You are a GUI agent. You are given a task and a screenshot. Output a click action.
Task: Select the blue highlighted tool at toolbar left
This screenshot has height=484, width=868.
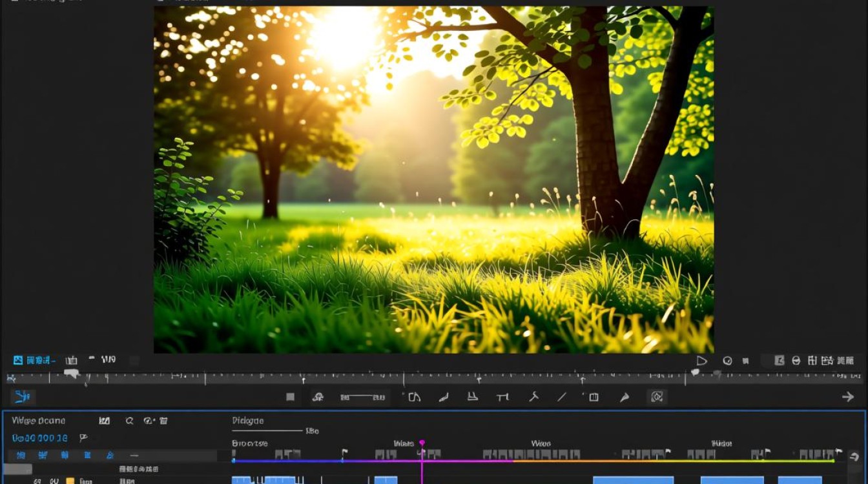[x=23, y=396]
